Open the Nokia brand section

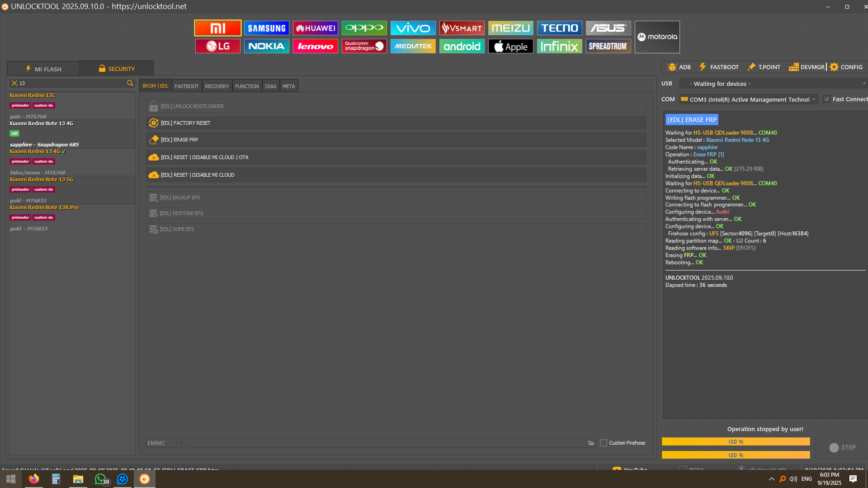click(267, 46)
